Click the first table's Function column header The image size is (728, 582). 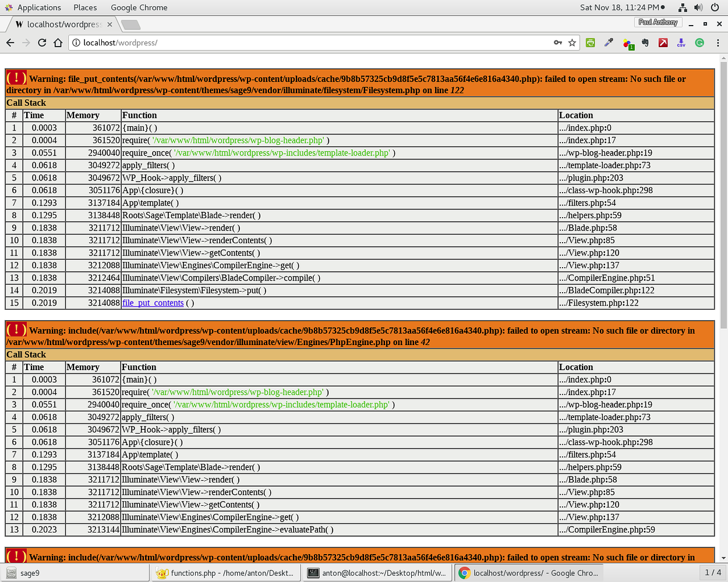(339, 115)
